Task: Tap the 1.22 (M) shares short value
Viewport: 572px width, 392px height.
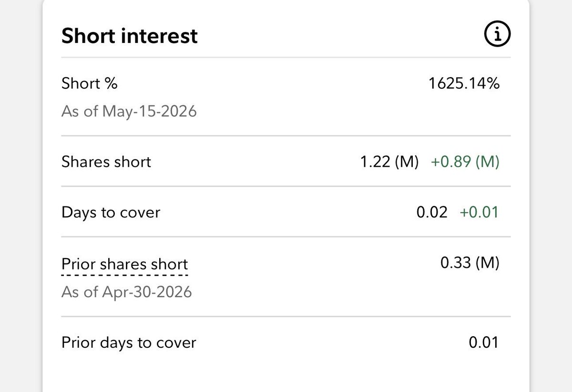Action: tap(389, 162)
